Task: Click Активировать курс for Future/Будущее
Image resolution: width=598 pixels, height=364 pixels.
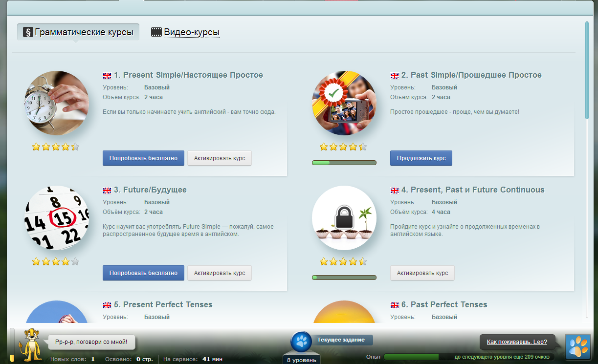Action: [220, 273]
